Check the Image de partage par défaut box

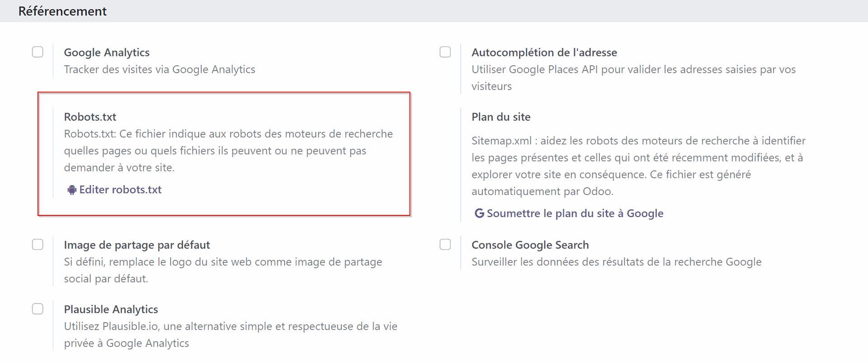point(38,244)
